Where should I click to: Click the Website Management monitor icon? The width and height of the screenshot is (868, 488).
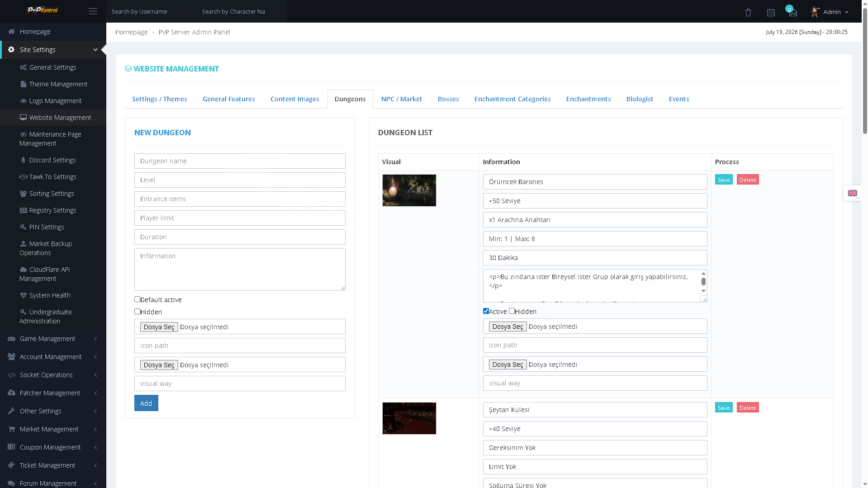coord(24,118)
